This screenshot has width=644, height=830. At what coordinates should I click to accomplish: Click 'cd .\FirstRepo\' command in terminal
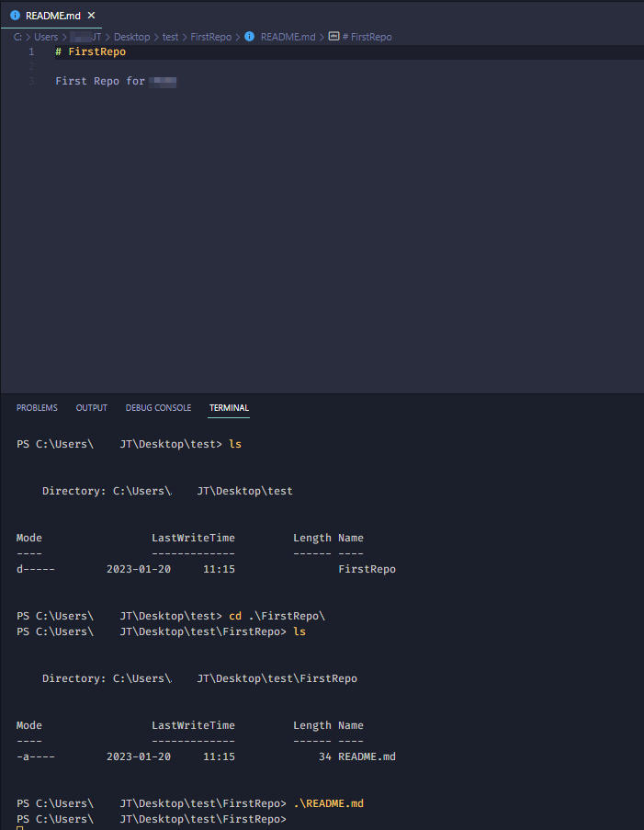tap(277, 616)
